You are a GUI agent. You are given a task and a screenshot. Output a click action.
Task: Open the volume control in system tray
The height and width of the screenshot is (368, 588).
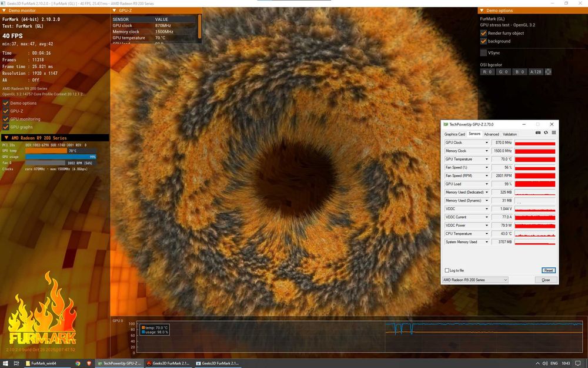coord(545,363)
